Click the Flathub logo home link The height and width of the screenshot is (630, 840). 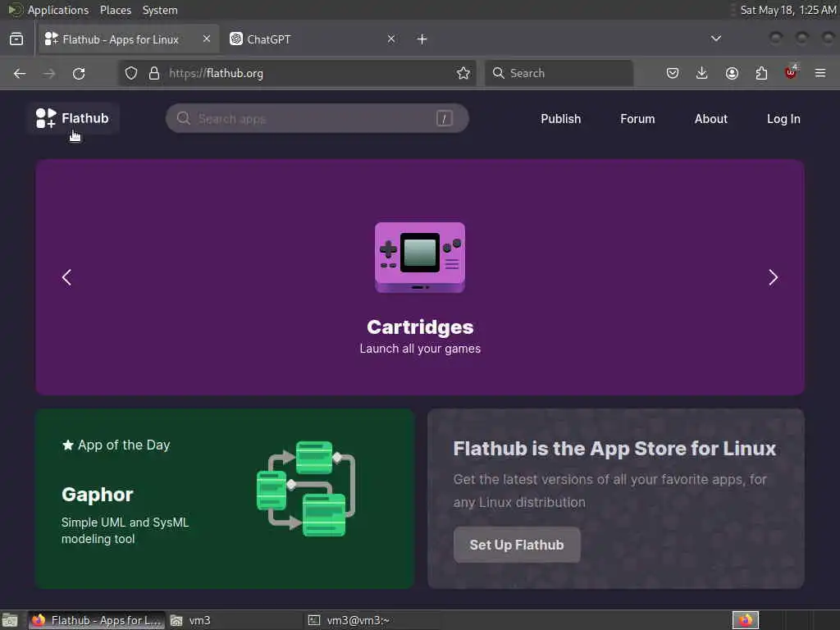pyautogui.click(x=73, y=118)
